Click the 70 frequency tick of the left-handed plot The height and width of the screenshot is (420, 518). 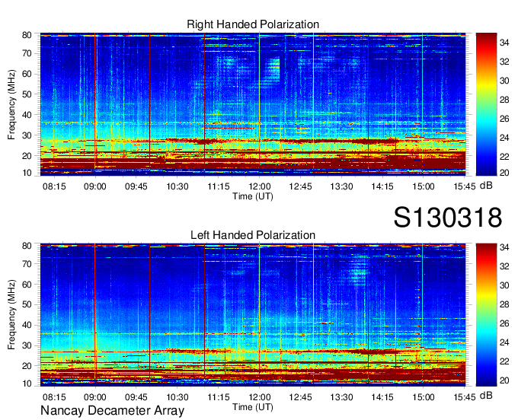coord(27,264)
